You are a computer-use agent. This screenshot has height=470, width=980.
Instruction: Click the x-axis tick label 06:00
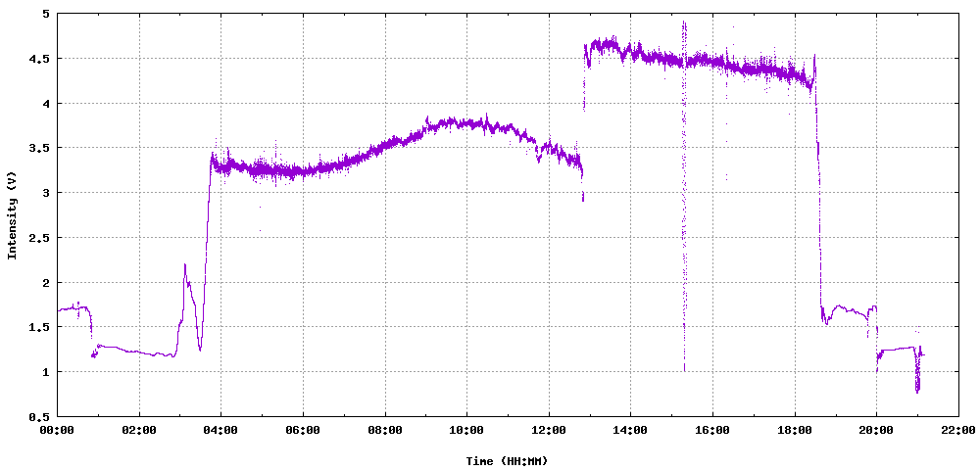tap(303, 430)
